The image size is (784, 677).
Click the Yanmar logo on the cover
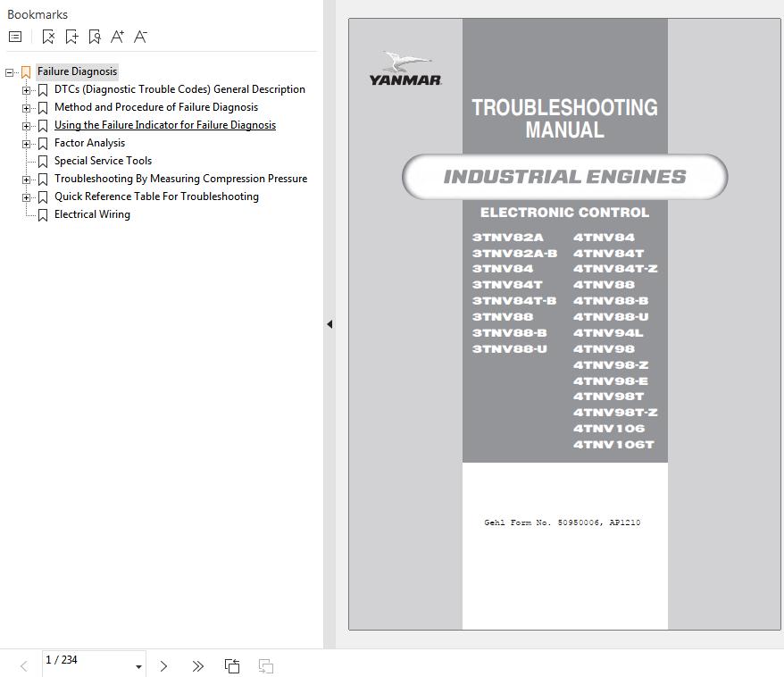[x=405, y=69]
